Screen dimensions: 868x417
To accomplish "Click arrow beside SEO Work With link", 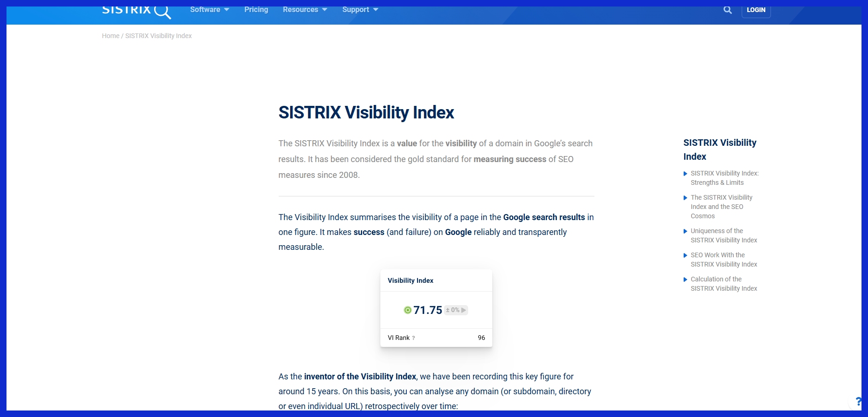I will [685, 255].
